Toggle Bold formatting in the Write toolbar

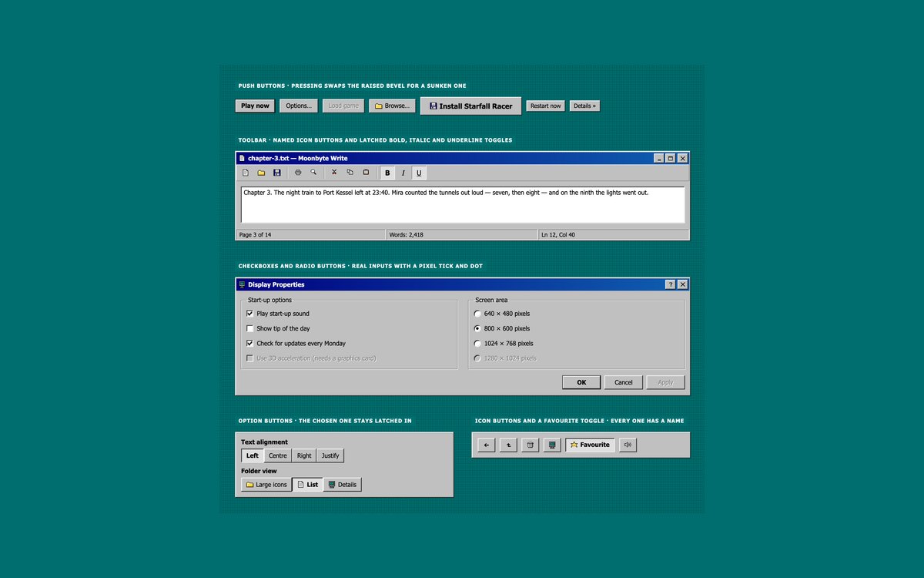pyautogui.click(x=387, y=173)
